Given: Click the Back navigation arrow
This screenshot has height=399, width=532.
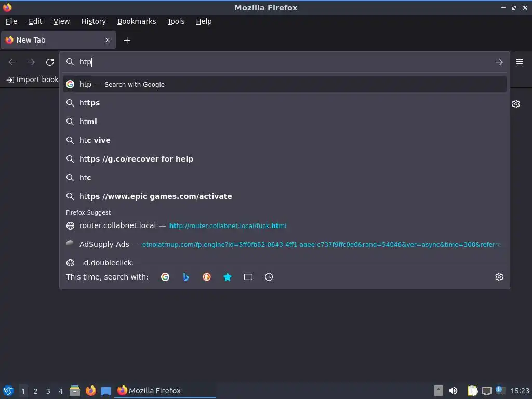Looking at the screenshot, I should (12, 62).
